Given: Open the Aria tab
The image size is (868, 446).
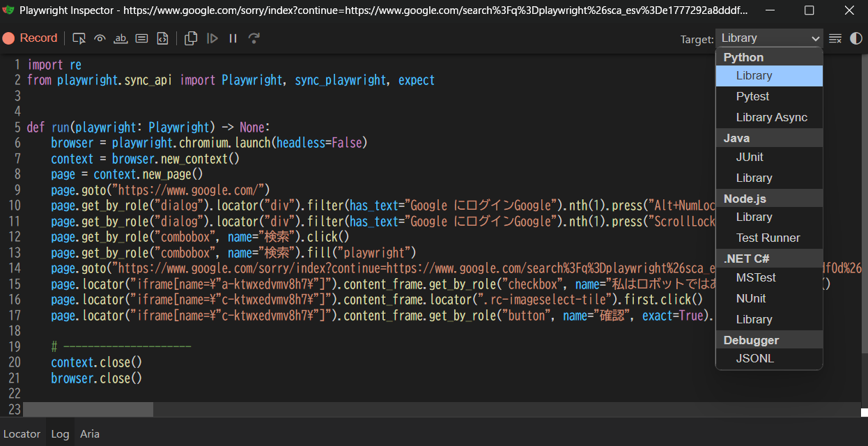Looking at the screenshot, I should coord(89,433).
